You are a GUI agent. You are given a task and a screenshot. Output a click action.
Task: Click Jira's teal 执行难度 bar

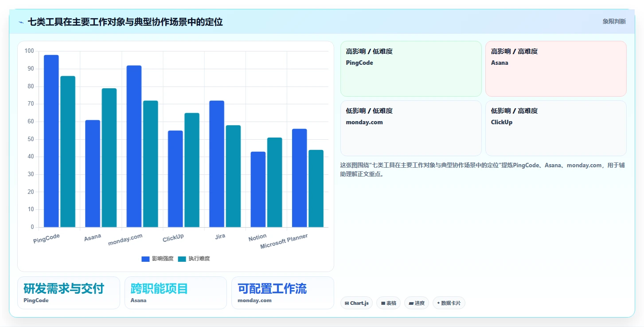click(233, 176)
